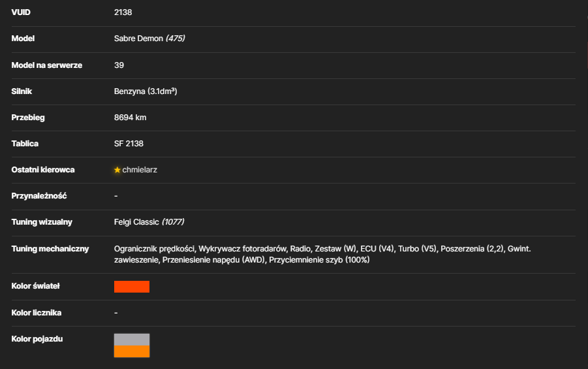Click the Model row label
The image size is (588, 369).
coord(23,39)
